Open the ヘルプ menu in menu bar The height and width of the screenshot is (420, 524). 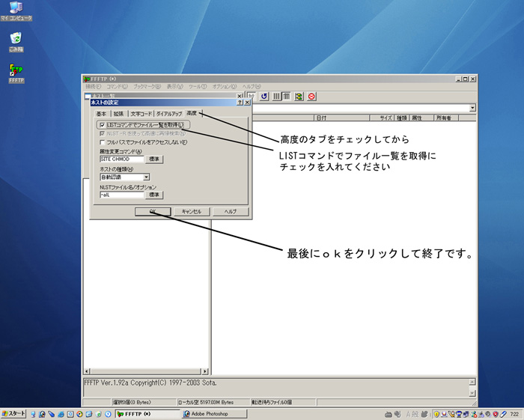[252, 87]
